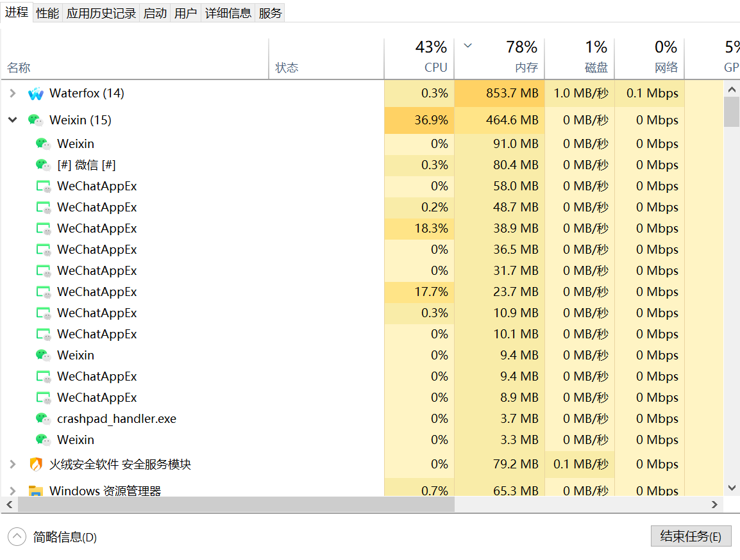Collapse the Weixin (15) process group
The height and width of the screenshot is (560, 740).
click(x=13, y=120)
